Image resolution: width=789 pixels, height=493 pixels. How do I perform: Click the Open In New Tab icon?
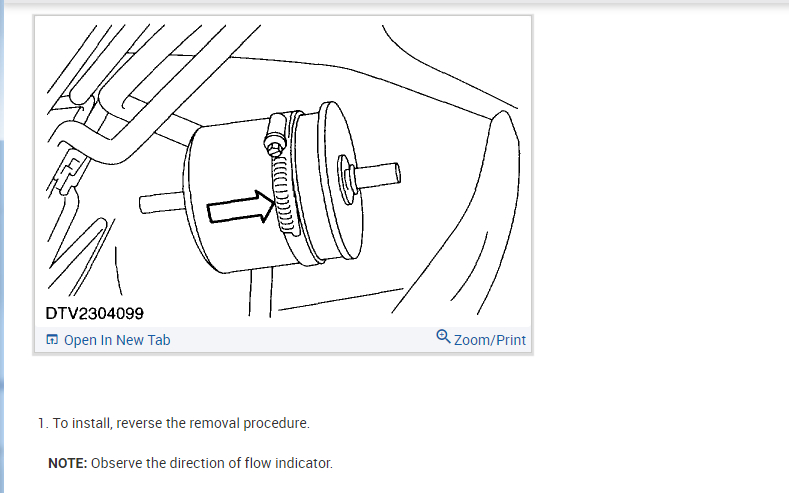pyautogui.click(x=52, y=340)
